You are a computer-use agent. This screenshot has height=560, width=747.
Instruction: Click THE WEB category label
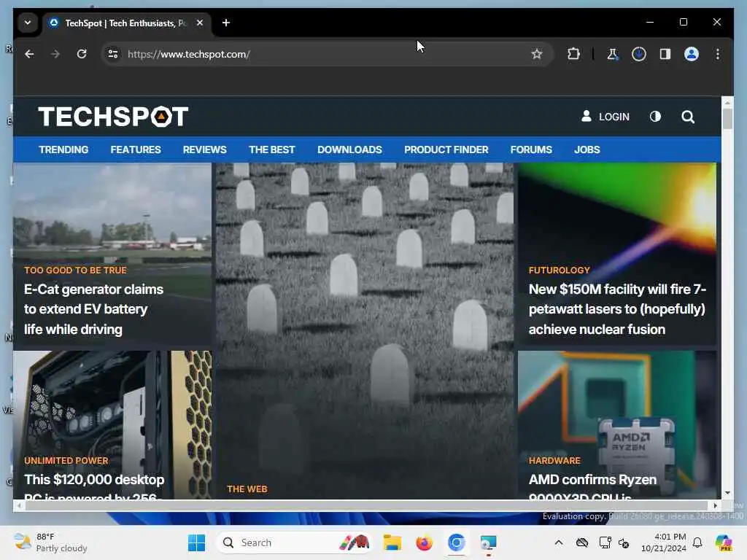pyautogui.click(x=247, y=489)
